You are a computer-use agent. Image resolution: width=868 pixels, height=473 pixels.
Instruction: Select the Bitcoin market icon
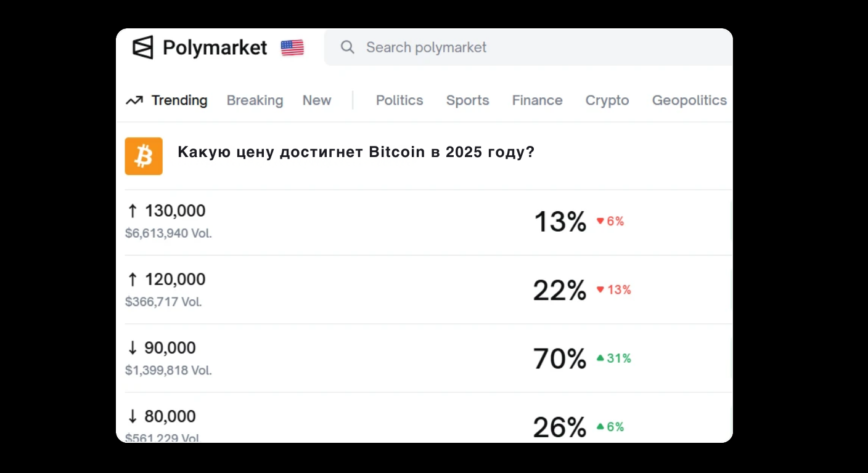click(x=144, y=156)
